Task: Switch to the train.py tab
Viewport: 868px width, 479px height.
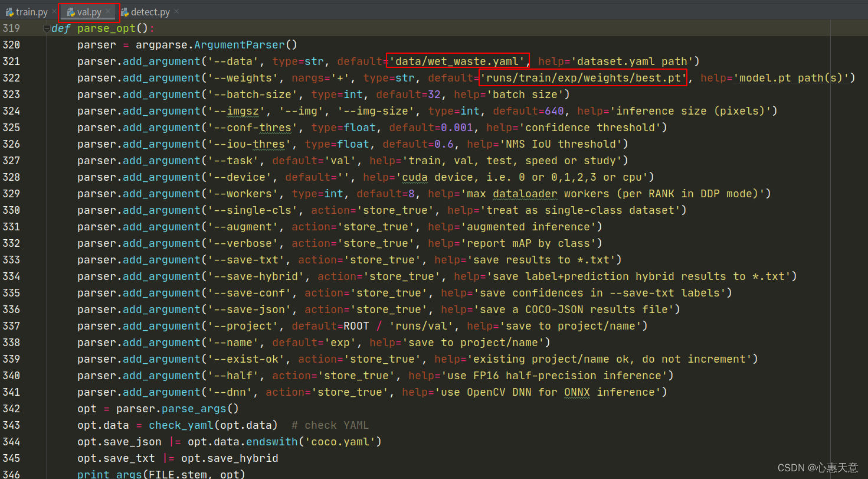Action: click(x=32, y=12)
